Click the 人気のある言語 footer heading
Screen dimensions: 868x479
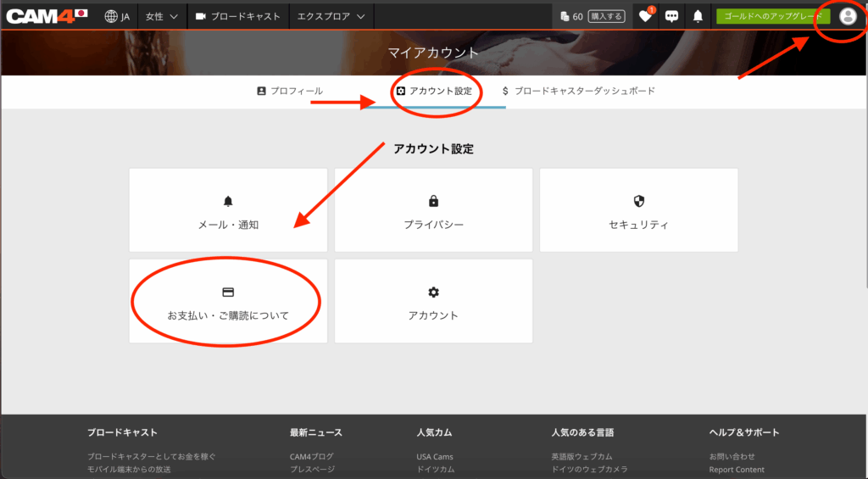pos(582,432)
